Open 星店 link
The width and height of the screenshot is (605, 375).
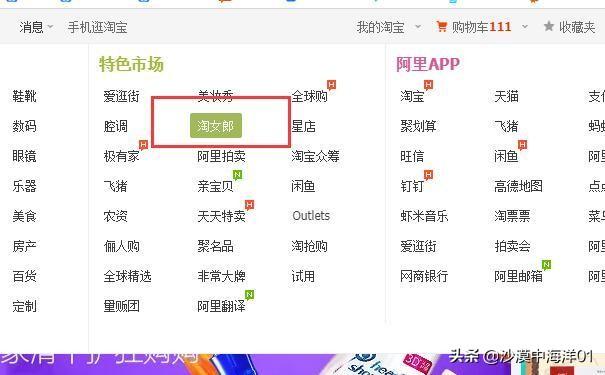point(303,126)
